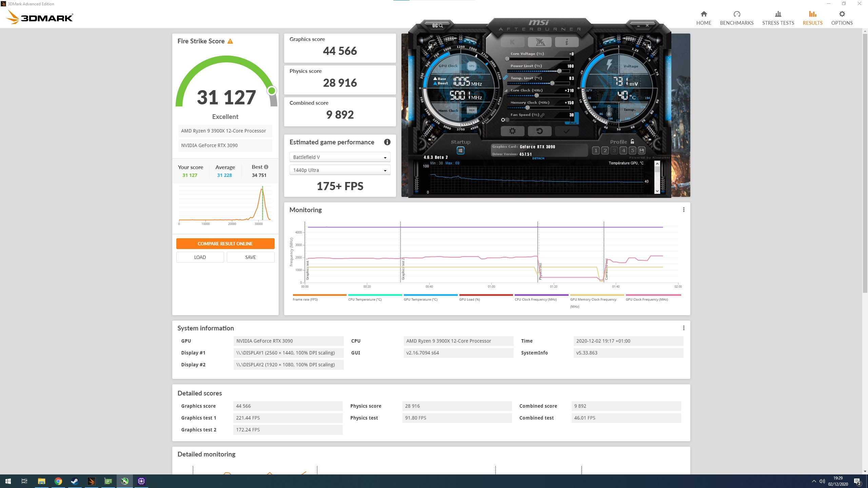Save profile using floppy disk icon
Screen dimensions: 868x488
click(642, 150)
